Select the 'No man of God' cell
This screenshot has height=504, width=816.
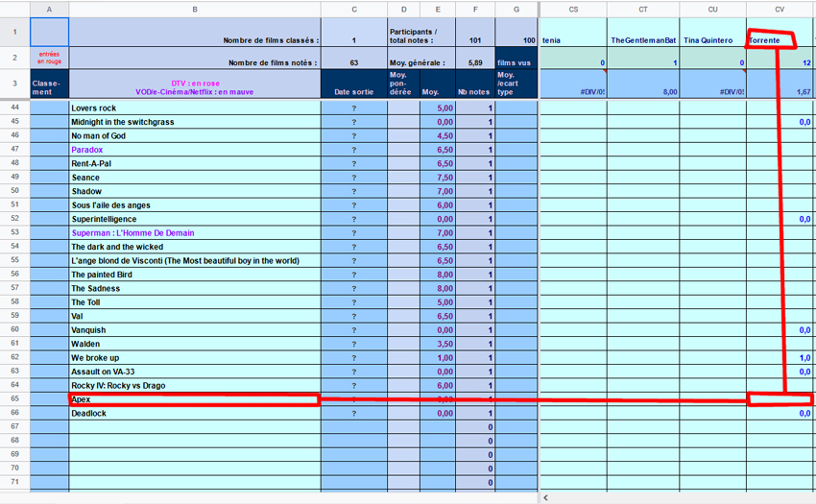point(195,135)
